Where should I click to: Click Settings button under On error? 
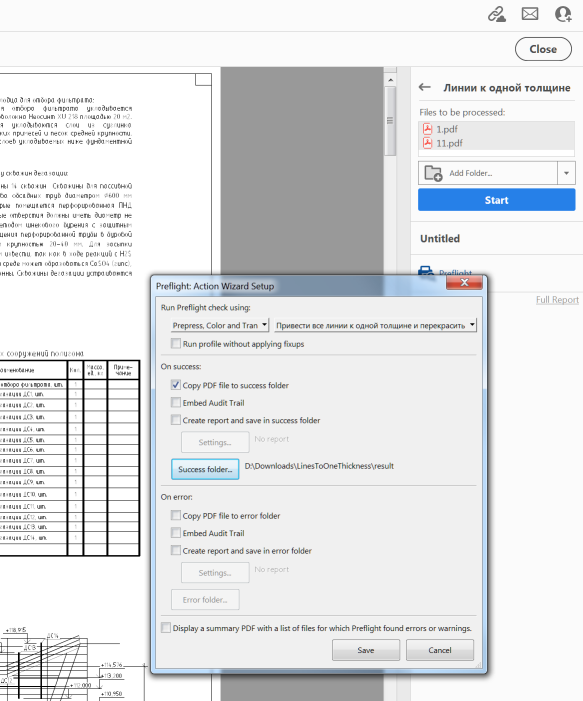tap(215, 573)
